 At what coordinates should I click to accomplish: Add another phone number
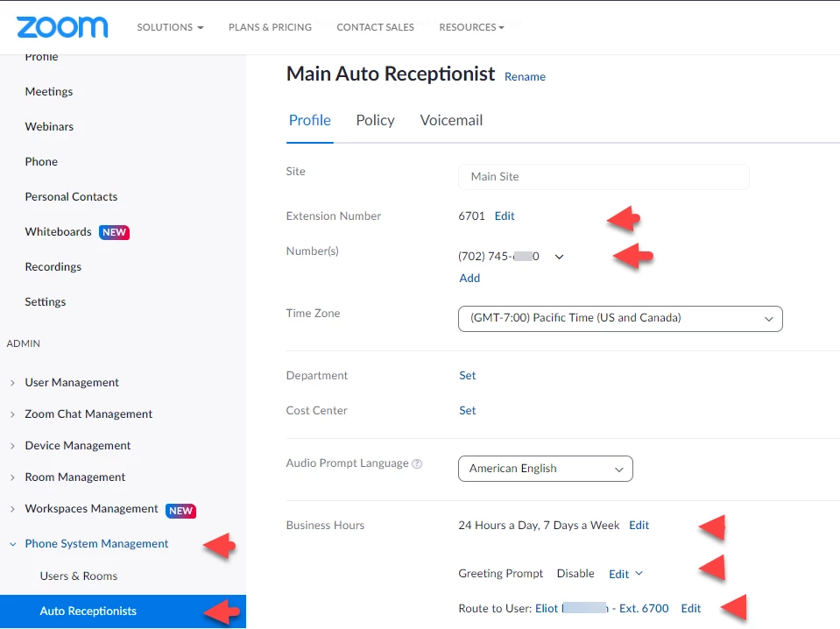pyautogui.click(x=469, y=278)
